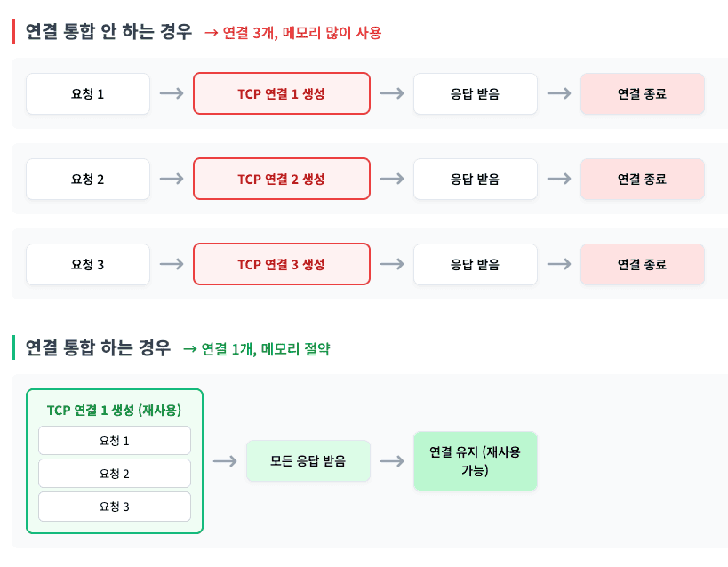Click 응답 받음 in the 요청 2 row
The height and width of the screenshot is (567, 728).
click(475, 179)
